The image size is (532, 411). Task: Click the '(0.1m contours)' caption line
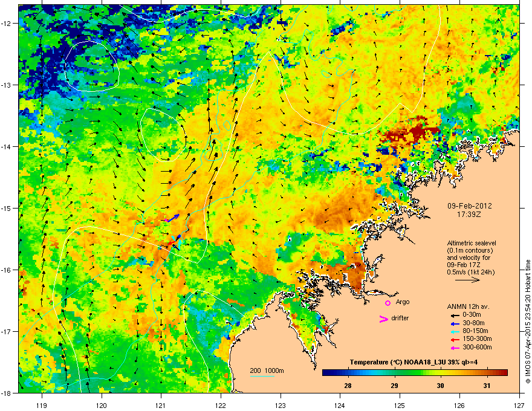(x=470, y=251)
